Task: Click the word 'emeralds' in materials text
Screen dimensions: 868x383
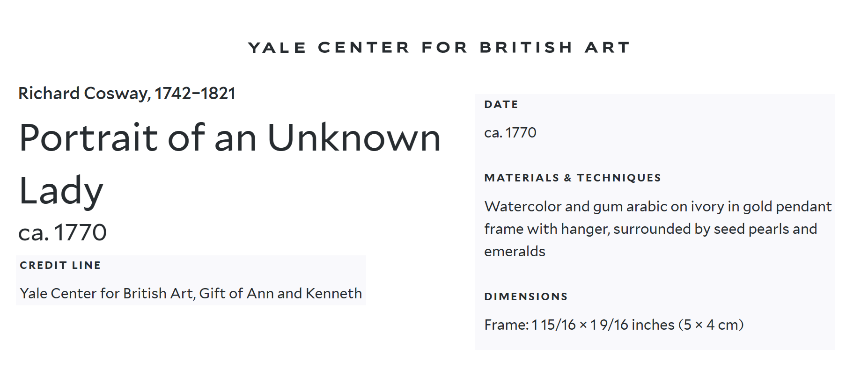Action: point(515,252)
